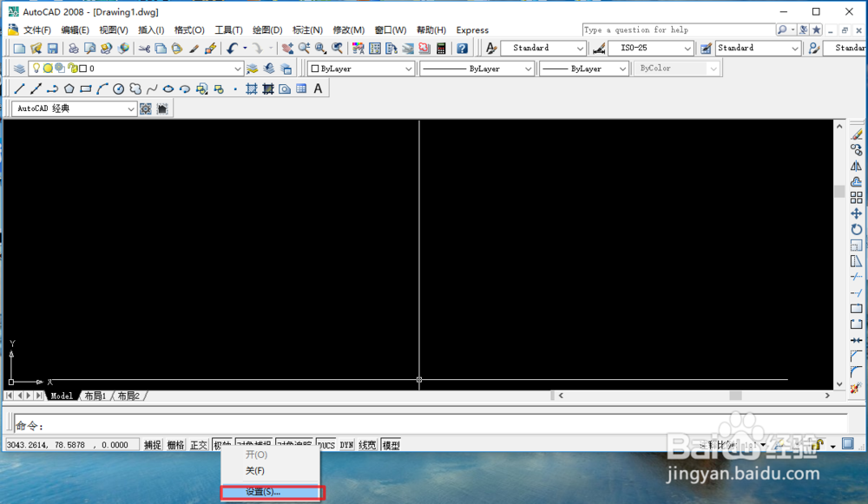
Task: Select the Line draw tool
Action: (19, 88)
